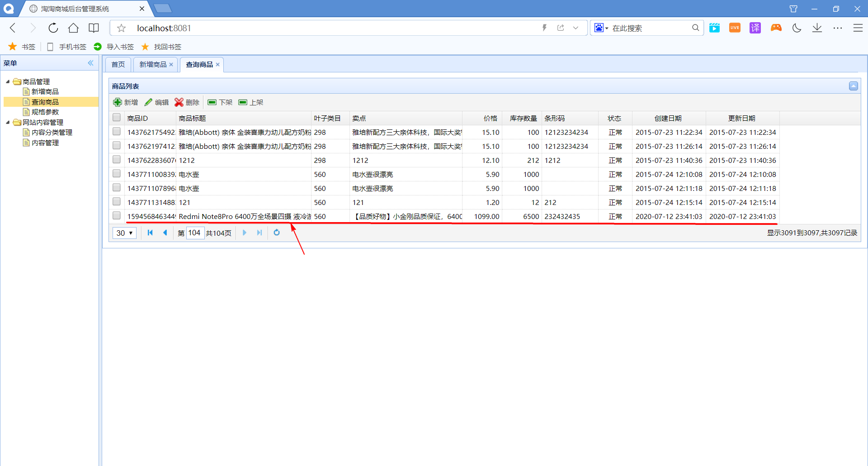Open the 找回书签 bookmark link
Image resolution: width=868 pixels, height=466 pixels.
(161, 47)
